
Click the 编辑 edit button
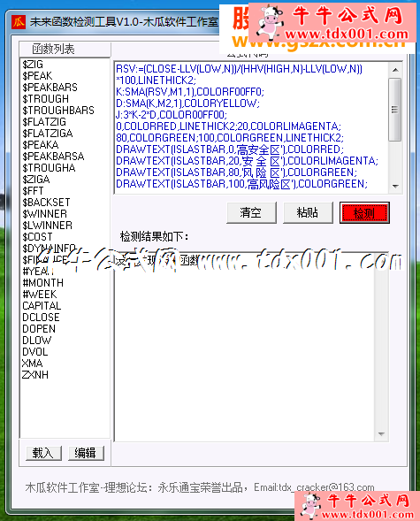pos(86,453)
